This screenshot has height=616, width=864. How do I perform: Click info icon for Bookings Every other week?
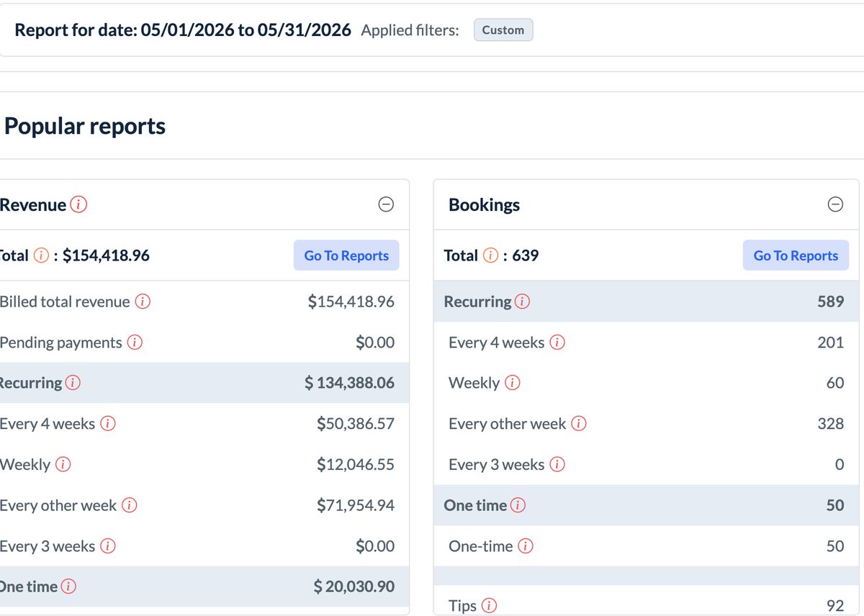coord(578,424)
